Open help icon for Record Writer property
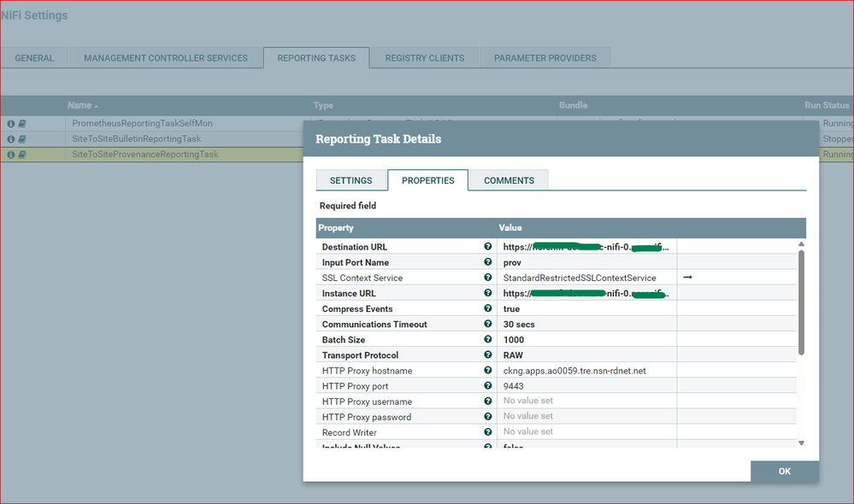 (x=488, y=432)
